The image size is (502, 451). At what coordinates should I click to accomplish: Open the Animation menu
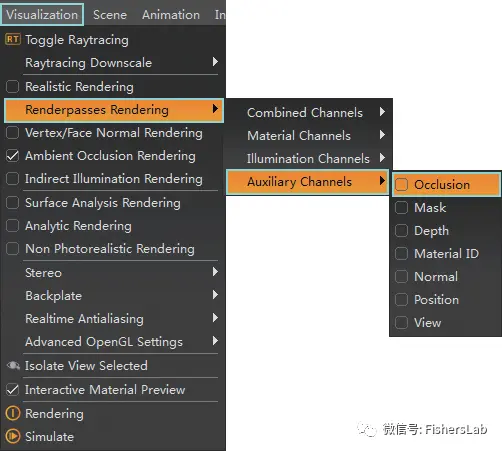click(171, 15)
